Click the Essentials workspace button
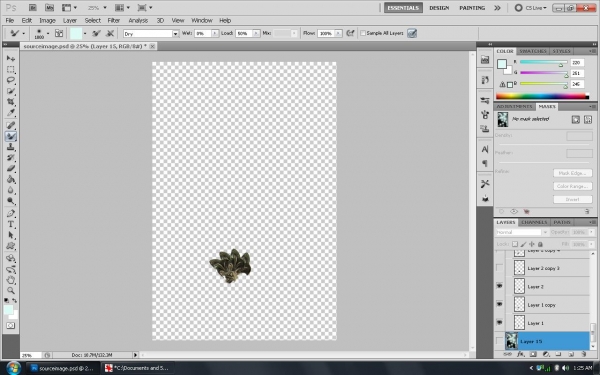 (x=403, y=8)
